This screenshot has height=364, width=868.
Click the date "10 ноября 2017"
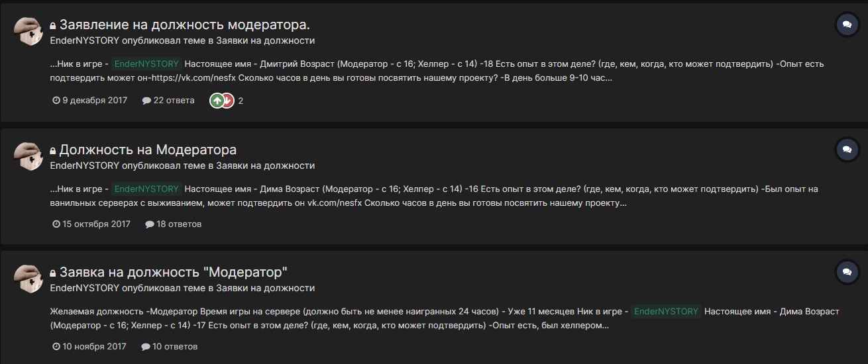[94, 347]
